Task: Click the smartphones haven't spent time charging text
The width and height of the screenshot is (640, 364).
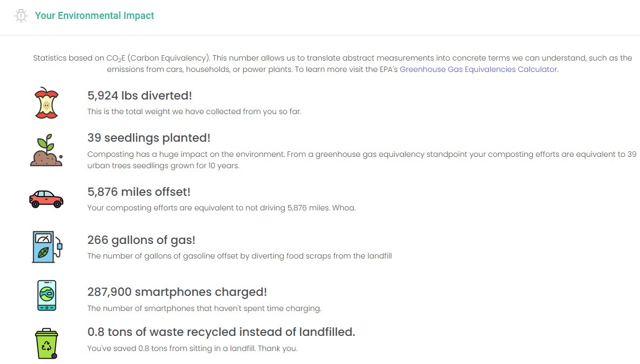Action: 204,308
